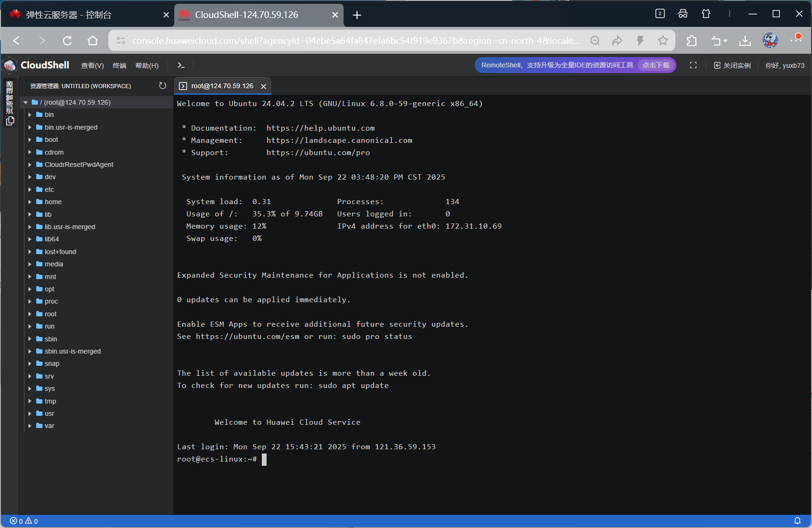Click the lightning bolt speed icon
Image resolution: width=812 pixels, height=528 pixels.
coord(640,41)
